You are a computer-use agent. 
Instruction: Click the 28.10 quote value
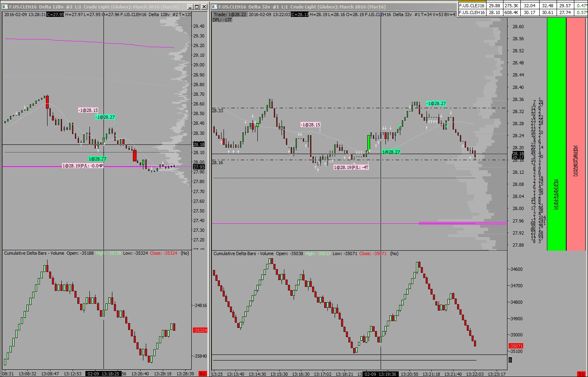(494, 12)
